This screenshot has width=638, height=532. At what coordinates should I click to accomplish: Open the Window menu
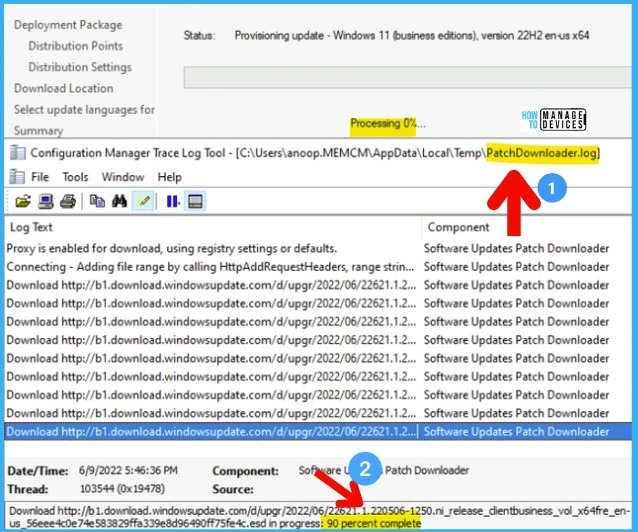123,177
